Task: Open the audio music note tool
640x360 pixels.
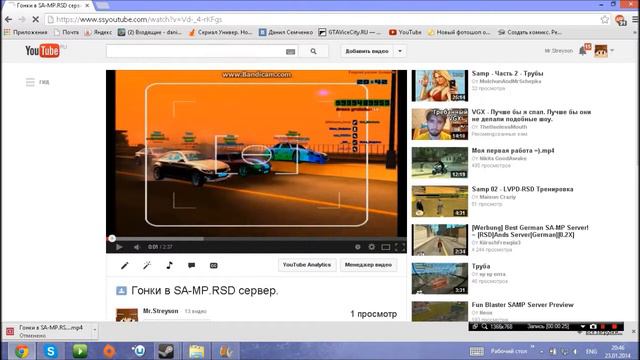Action: point(169,265)
